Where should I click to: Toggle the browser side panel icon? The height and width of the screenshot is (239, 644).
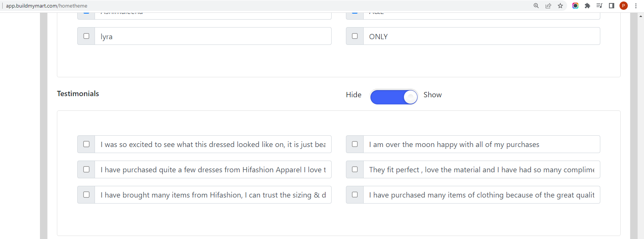point(612,6)
